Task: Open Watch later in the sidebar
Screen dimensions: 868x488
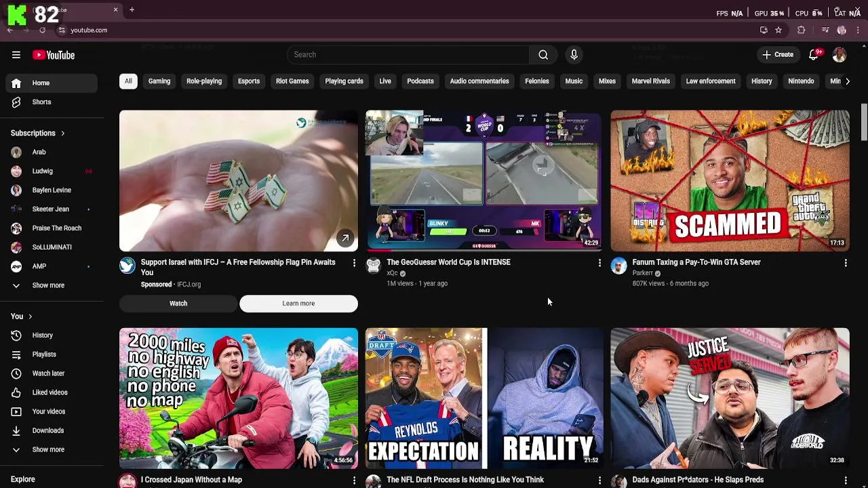Action: click(x=52, y=373)
